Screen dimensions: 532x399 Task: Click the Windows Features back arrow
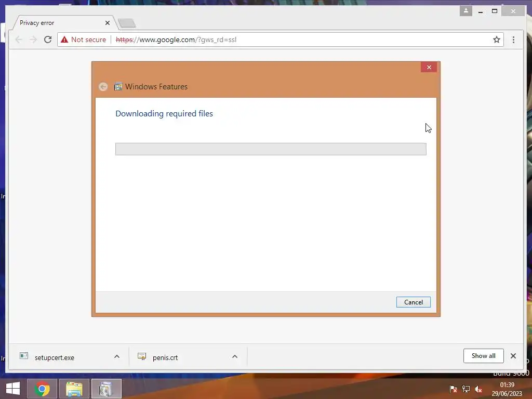103,87
